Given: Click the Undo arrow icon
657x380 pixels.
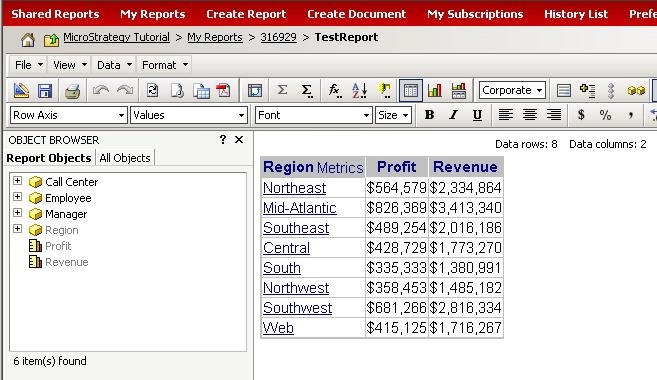Looking at the screenshot, I should click(101, 90).
